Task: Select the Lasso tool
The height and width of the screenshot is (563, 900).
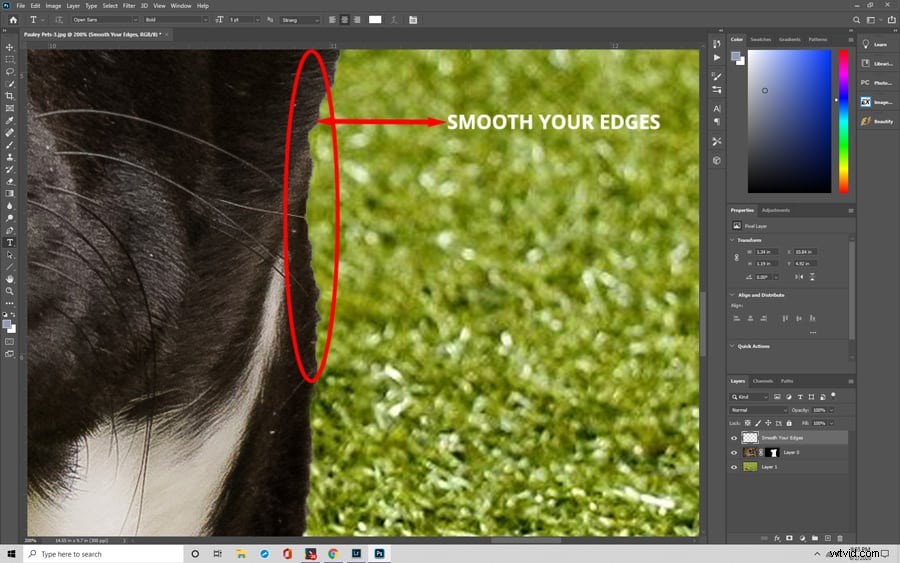Action: point(10,71)
